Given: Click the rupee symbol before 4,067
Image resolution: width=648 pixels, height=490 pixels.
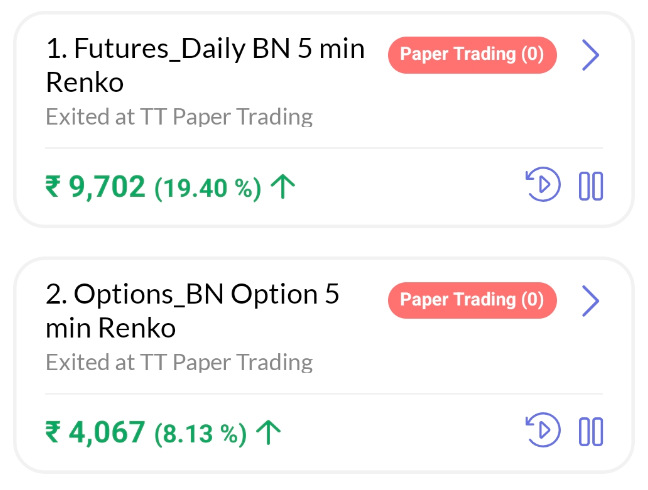Looking at the screenshot, I should [x=53, y=433].
